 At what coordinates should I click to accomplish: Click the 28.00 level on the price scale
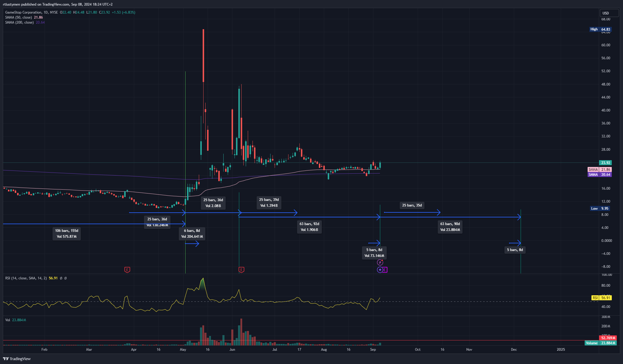[606, 150]
